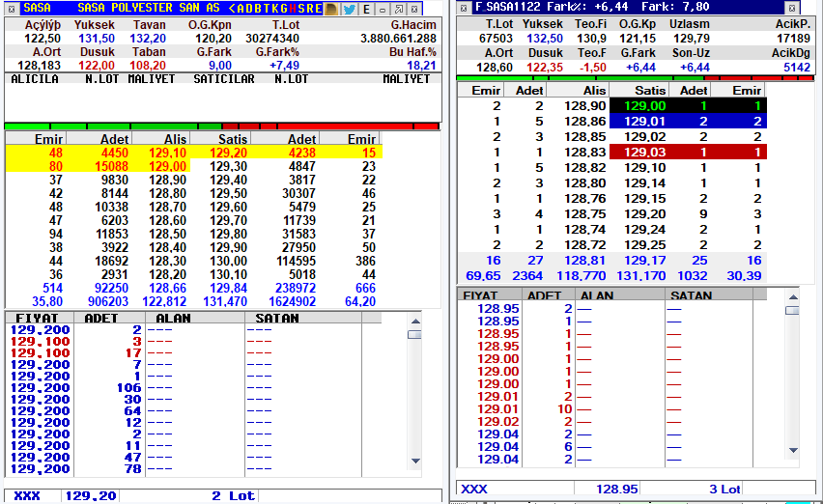The image size is (823, 504).
Task: Click the Teo.F value -1,50
Action: [592, 68]
